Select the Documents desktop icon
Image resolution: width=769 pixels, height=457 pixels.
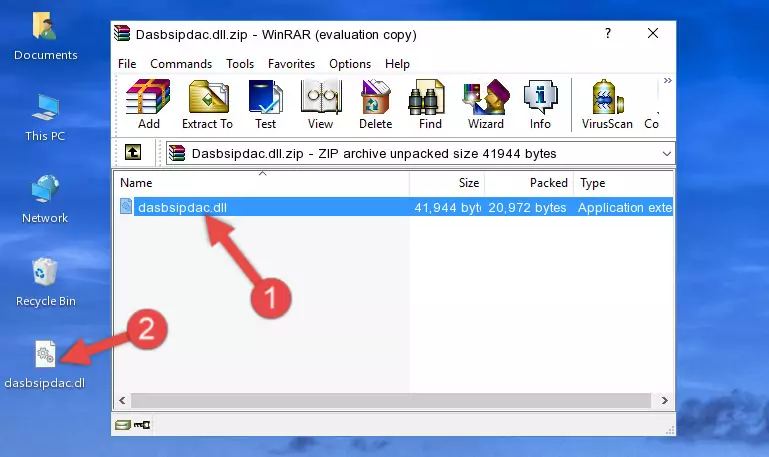[46, 37]
